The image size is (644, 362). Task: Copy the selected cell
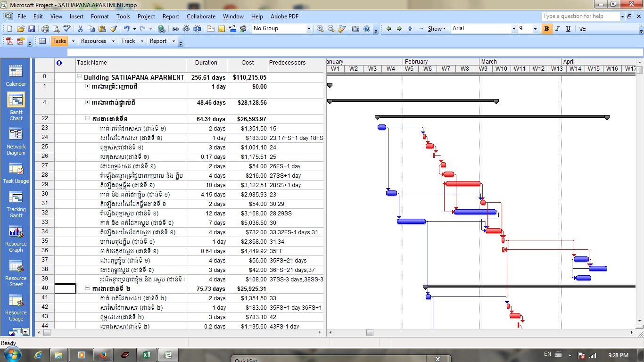tap(91, 29)
